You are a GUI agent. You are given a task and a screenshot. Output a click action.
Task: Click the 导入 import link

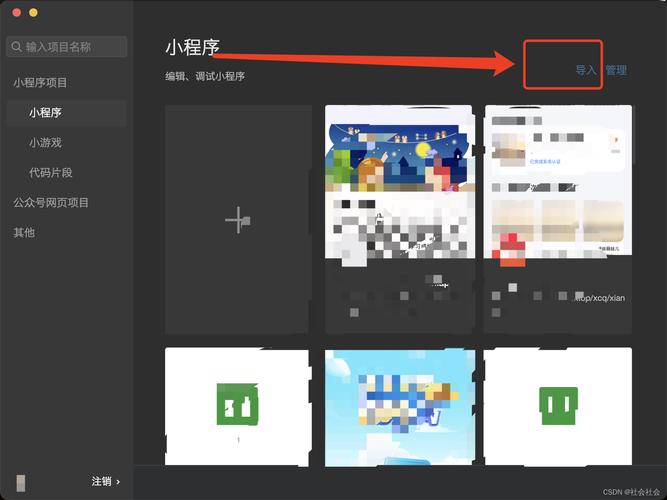click(586, 70)
